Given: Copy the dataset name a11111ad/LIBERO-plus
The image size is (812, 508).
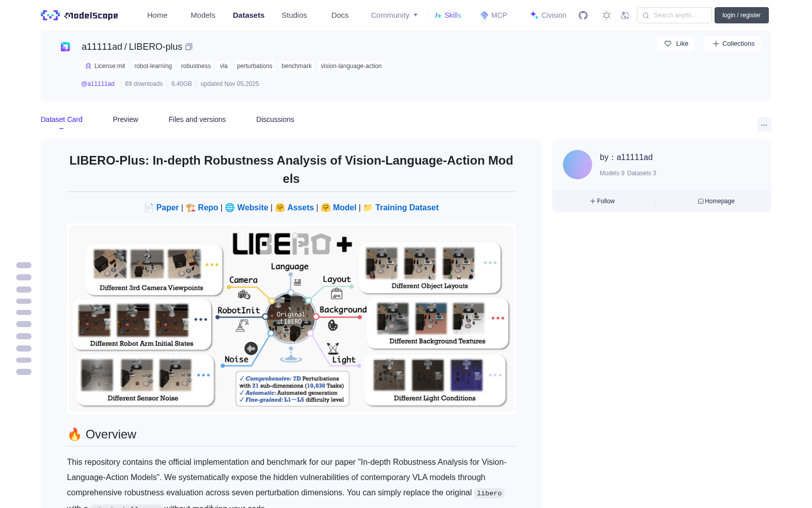Looking at the screenshot, I should click(x=189, y=47).
